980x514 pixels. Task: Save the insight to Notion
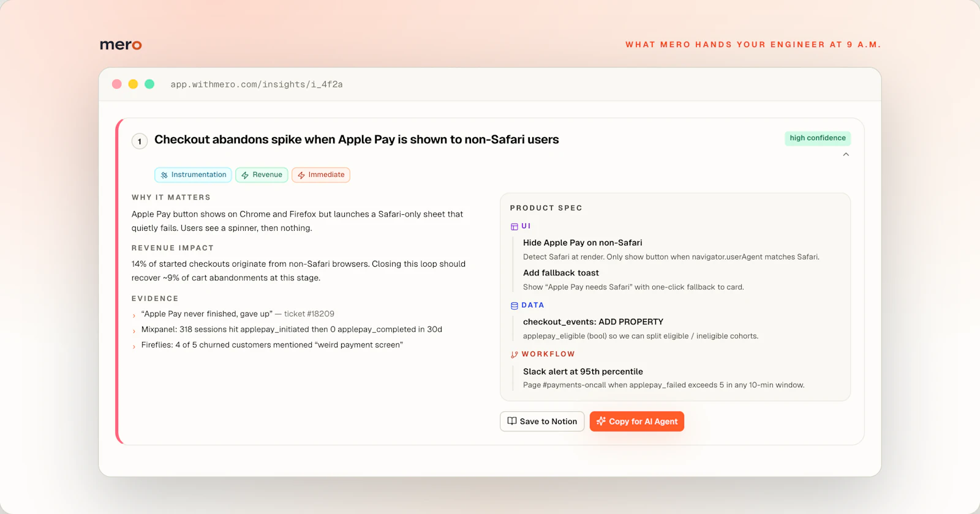[542, 421]
